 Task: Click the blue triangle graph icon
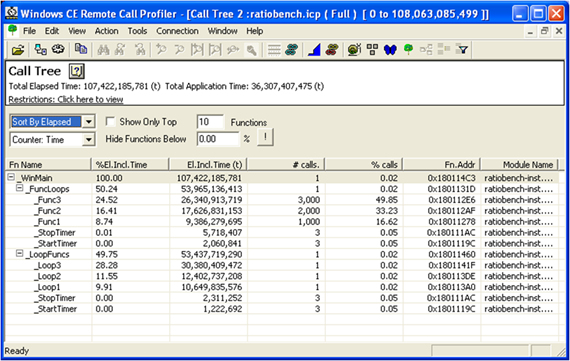[314, 50]
